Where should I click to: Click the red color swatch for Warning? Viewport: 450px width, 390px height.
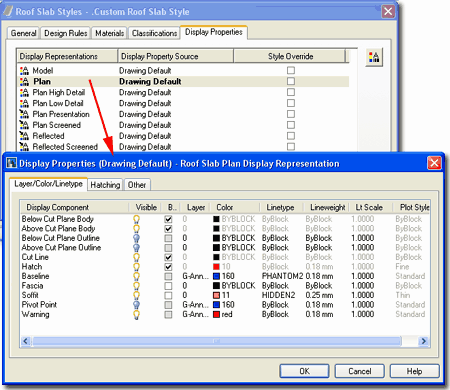tap(216, 315)
